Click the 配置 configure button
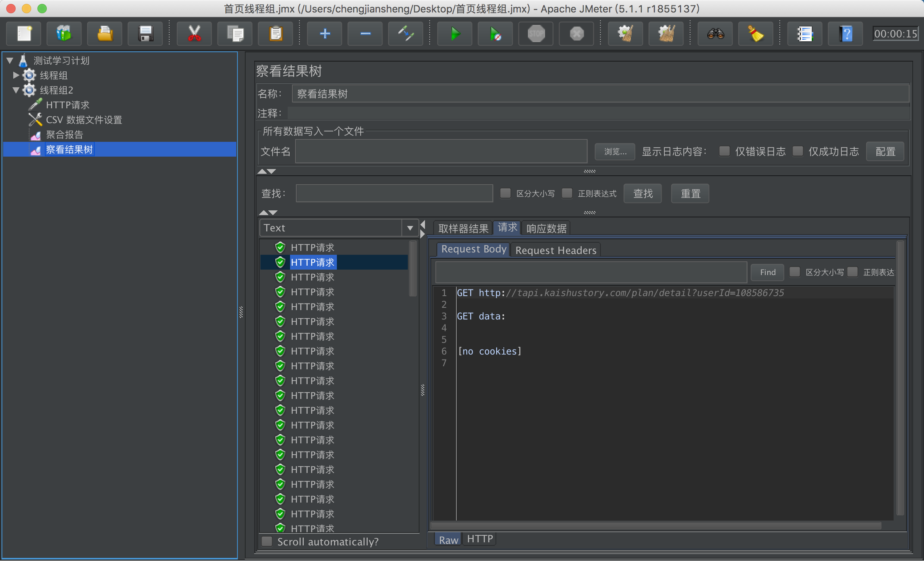The width and height of the screenshot is (924, 561). pyautogui.click(x=885, y=152)
